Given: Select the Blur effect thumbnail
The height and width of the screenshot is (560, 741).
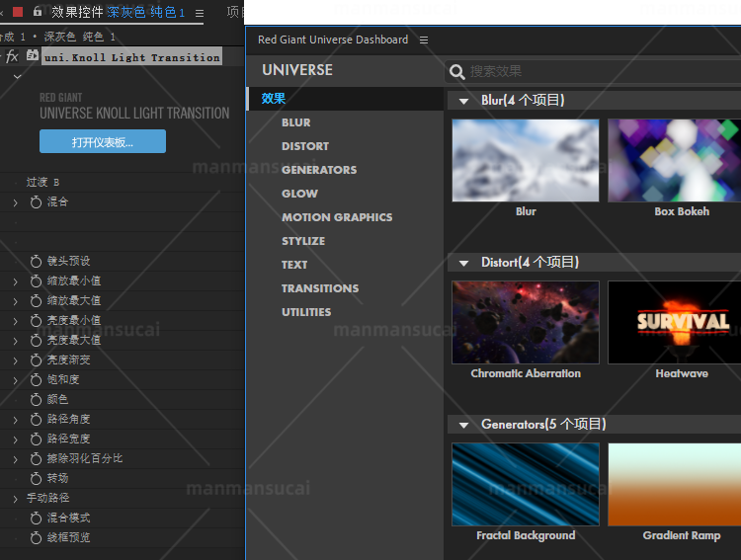Looking at the screenshot, I should tap(526, 161).
